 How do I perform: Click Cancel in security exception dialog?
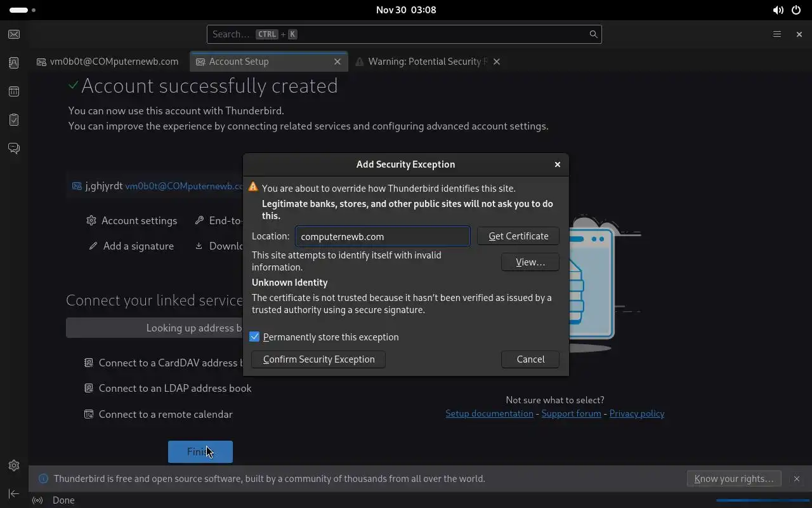click(530, 359)
